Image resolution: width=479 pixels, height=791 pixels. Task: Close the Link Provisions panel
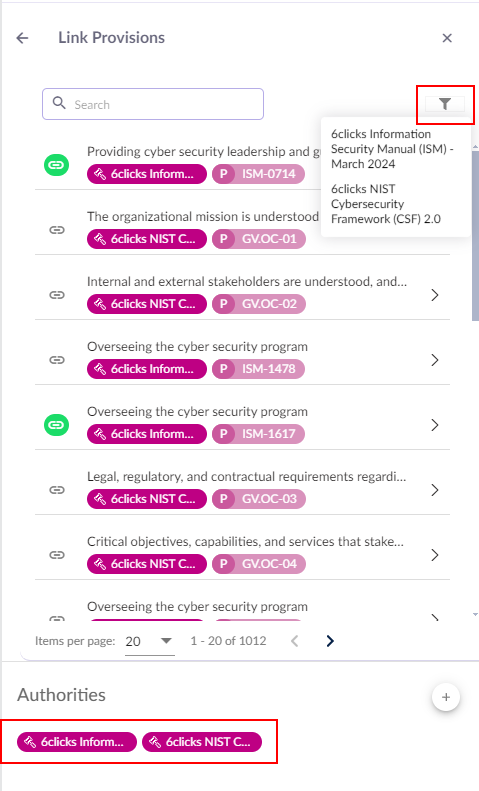[447, 38]
